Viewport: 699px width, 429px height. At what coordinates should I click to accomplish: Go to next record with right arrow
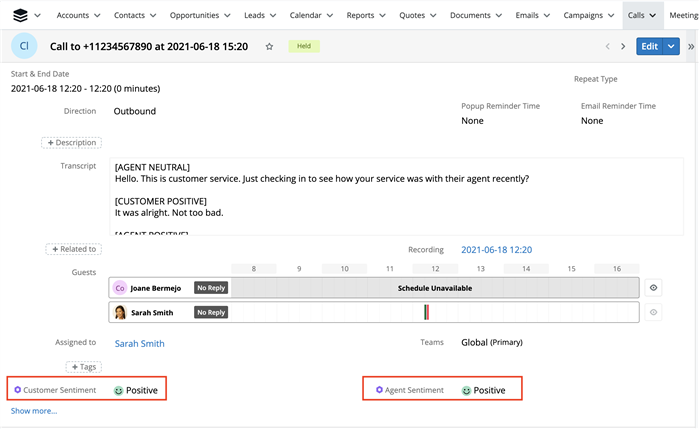(624, 47)
